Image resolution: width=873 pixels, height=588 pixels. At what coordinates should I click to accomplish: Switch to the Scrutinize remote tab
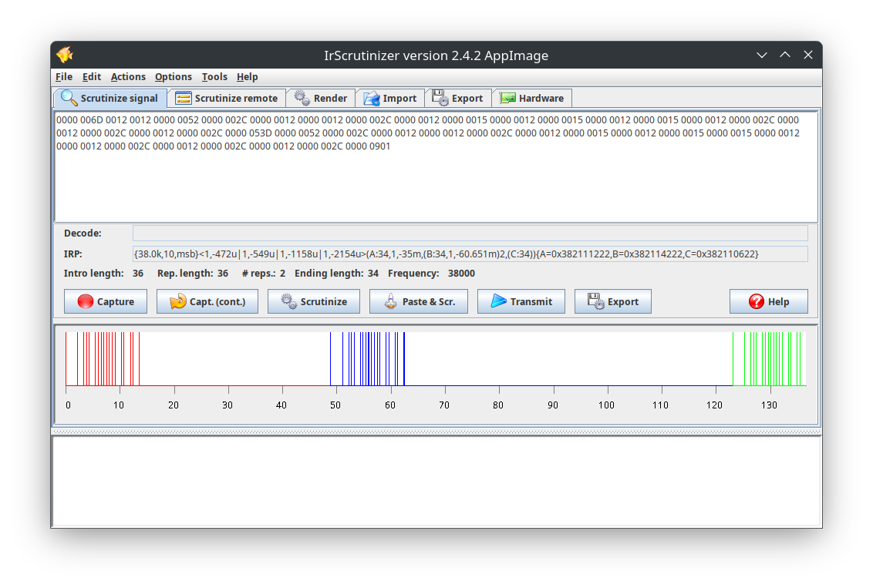227,98
